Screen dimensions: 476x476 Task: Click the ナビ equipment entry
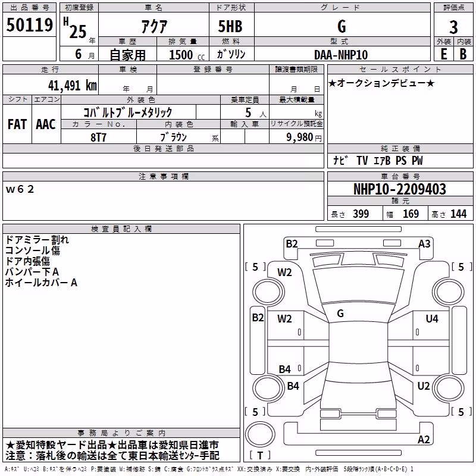click(340, 160)
